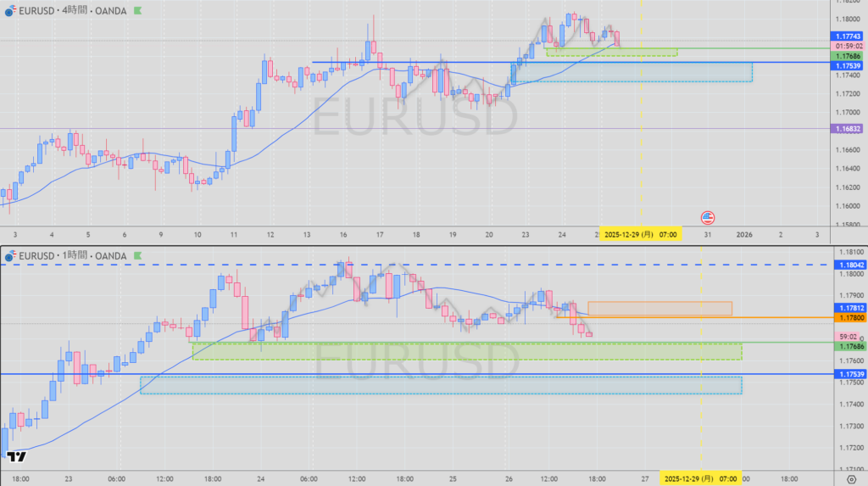Select the green rectangle zone on 1-hour chart
The image size is (868, 486).
[x=466, y=351]
